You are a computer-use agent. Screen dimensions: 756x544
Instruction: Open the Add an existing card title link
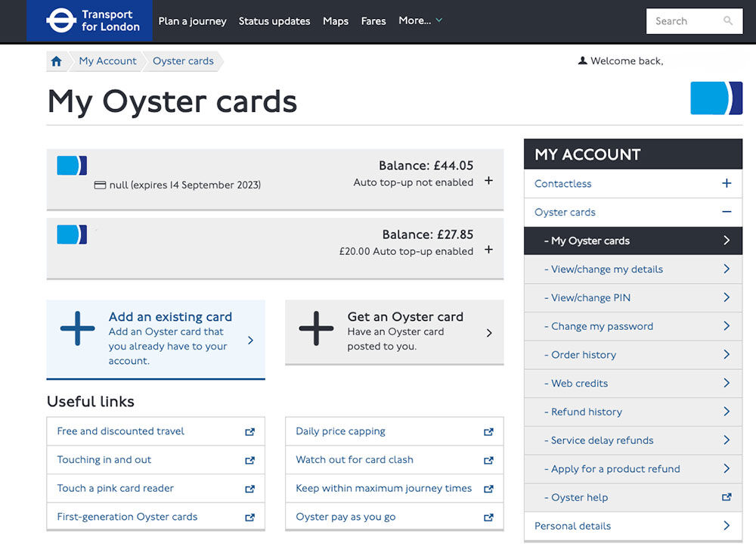pyautogui.click(x=170, y=317)
